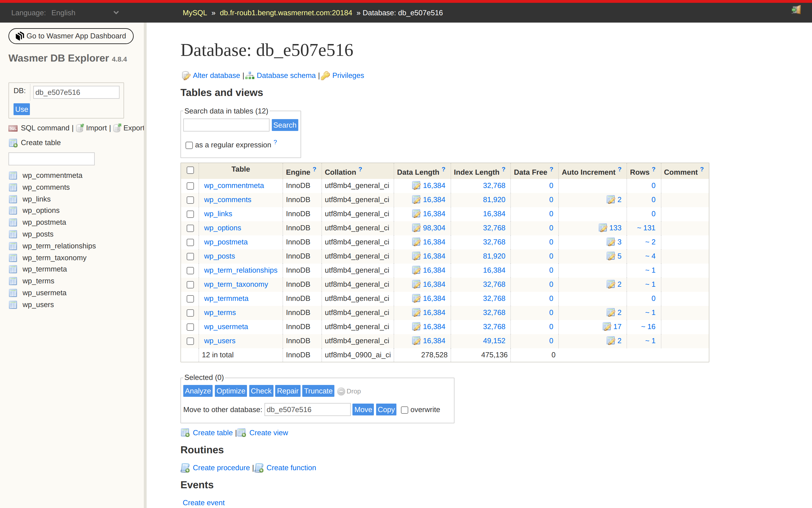Click the Move button
Viewport: 812px width, 508px height.
(363, 410)
